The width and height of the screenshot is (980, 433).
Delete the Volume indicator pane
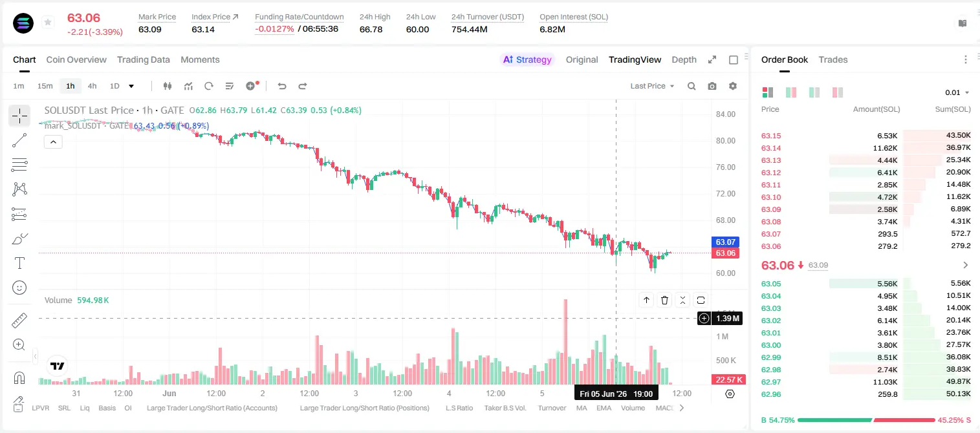(x=664, y=300)
